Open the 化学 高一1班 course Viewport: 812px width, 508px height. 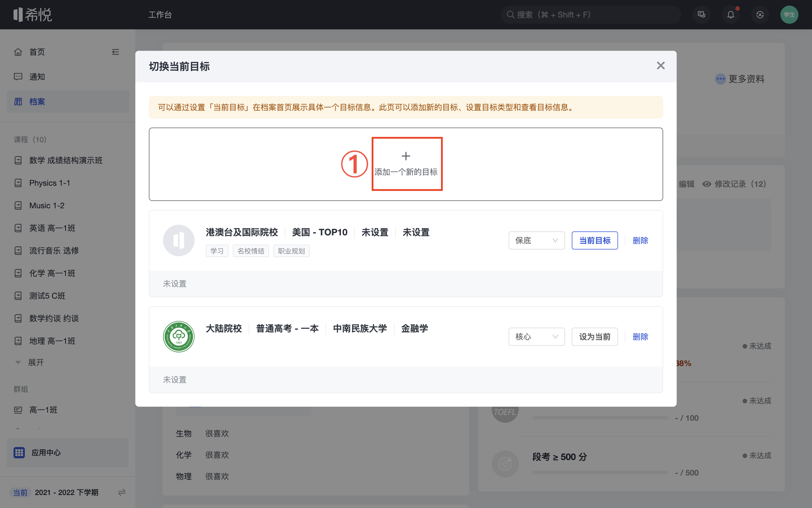pos(45,273)
